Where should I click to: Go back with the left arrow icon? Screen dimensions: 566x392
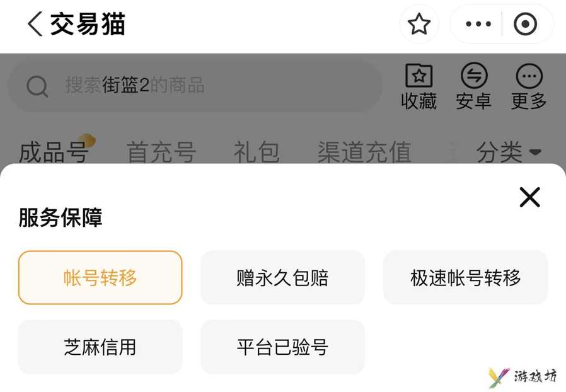[35, 24]
